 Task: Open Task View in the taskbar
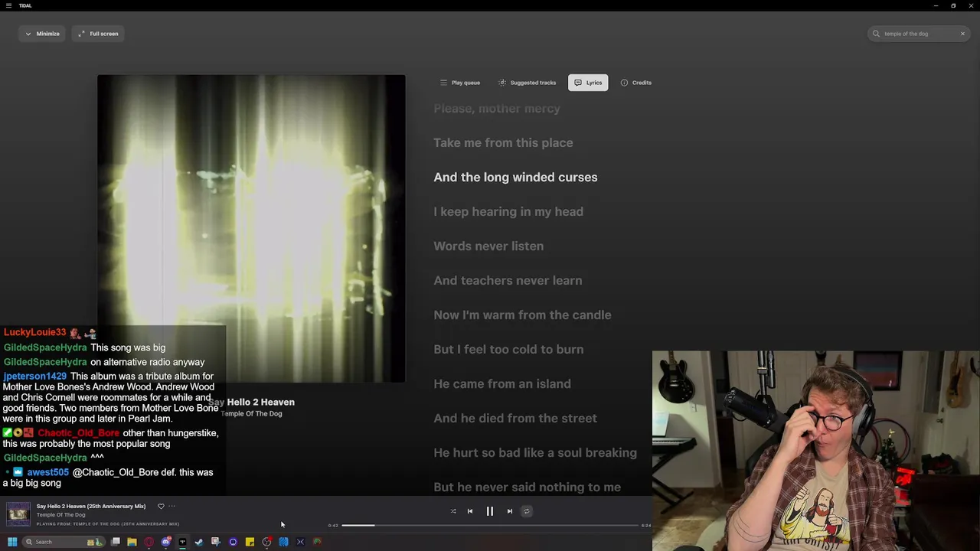[116, 542]
